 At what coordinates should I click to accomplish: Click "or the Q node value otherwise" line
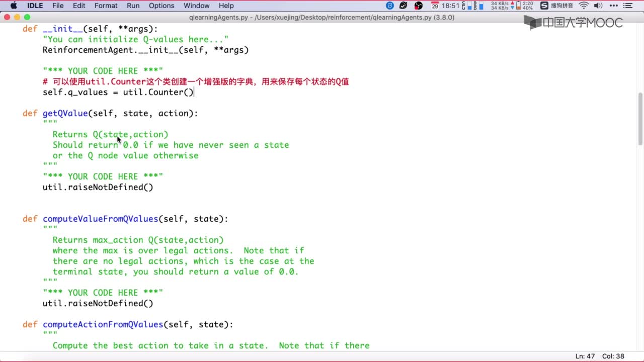[125, 155]
